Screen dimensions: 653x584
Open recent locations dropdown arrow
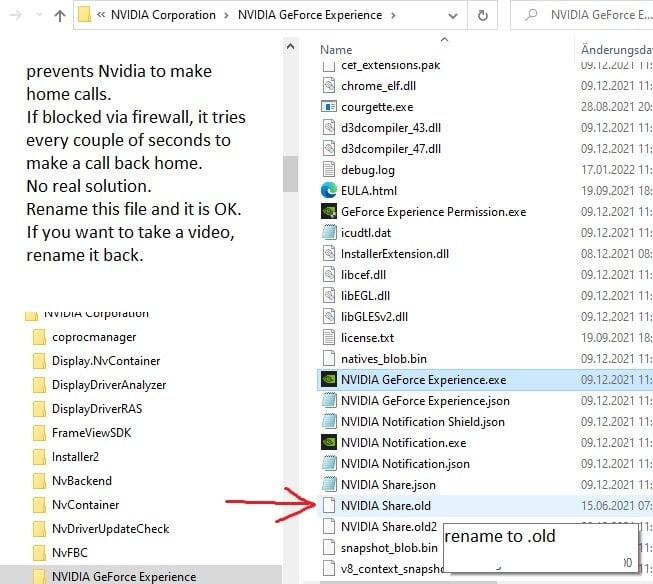[39, 15]
